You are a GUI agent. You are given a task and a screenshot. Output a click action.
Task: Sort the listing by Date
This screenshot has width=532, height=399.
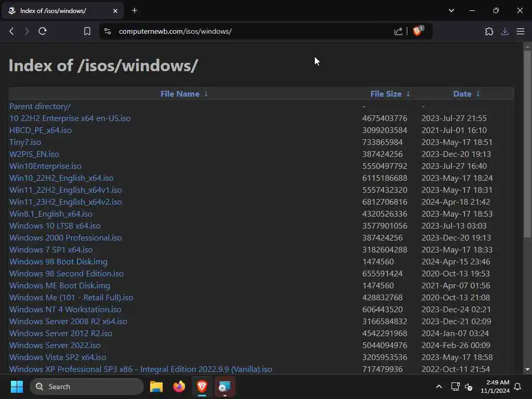tap(462, 94)
